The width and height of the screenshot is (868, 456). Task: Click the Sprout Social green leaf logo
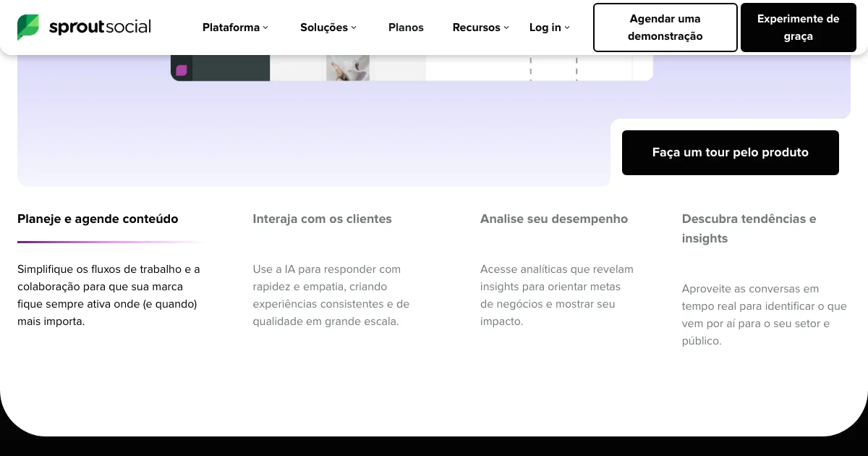pos(28,28)
